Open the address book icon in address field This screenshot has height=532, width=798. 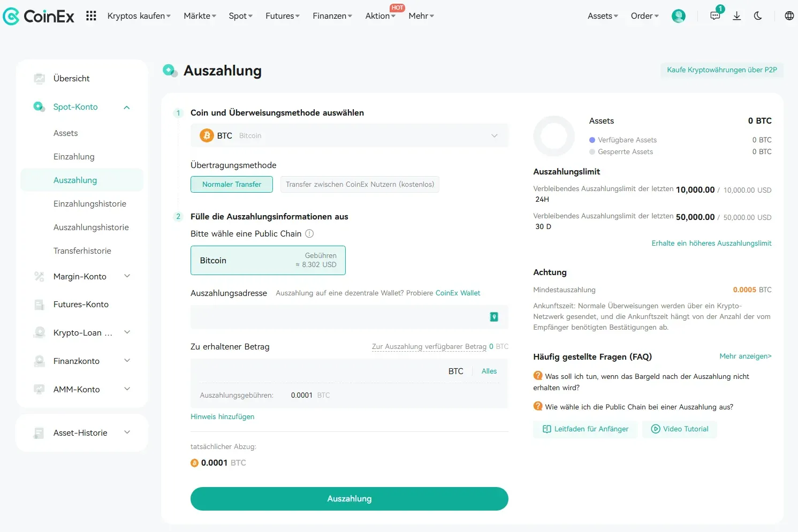(x=494, y=317)
